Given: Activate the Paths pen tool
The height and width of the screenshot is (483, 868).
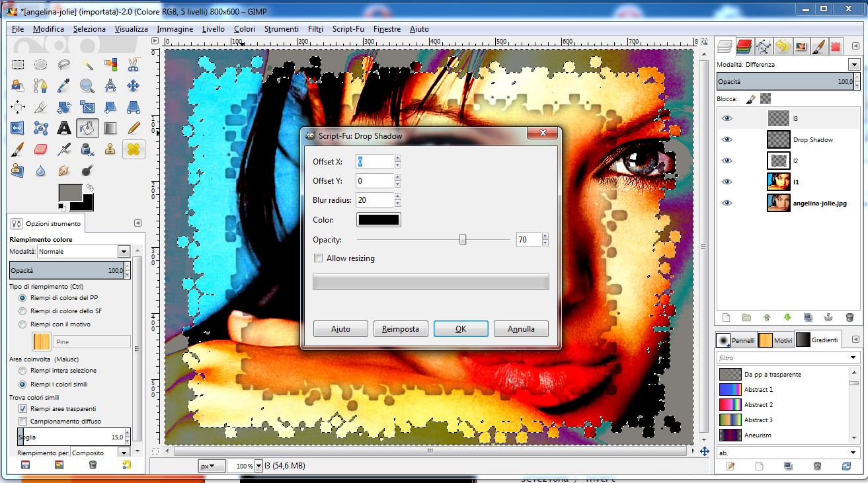Looking at the screenshot, I should pos(41,85).
